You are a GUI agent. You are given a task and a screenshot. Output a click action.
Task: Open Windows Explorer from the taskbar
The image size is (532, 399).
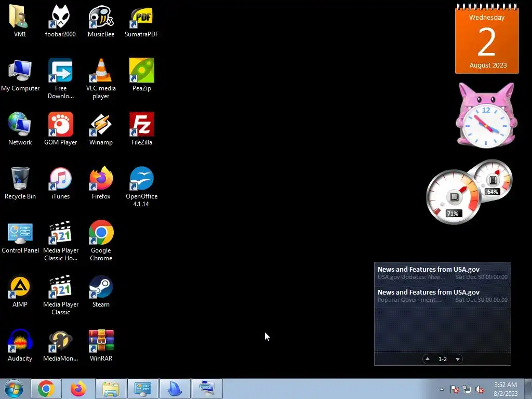[111, 389]
